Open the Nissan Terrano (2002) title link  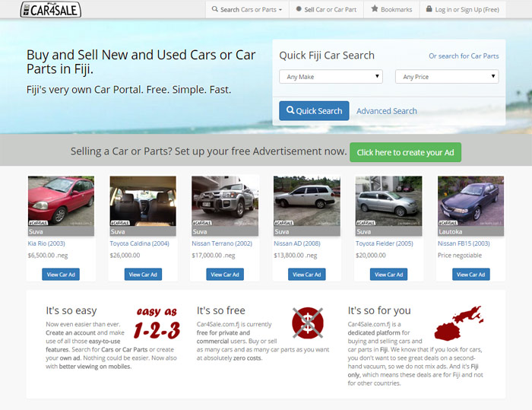pos(222,243)
